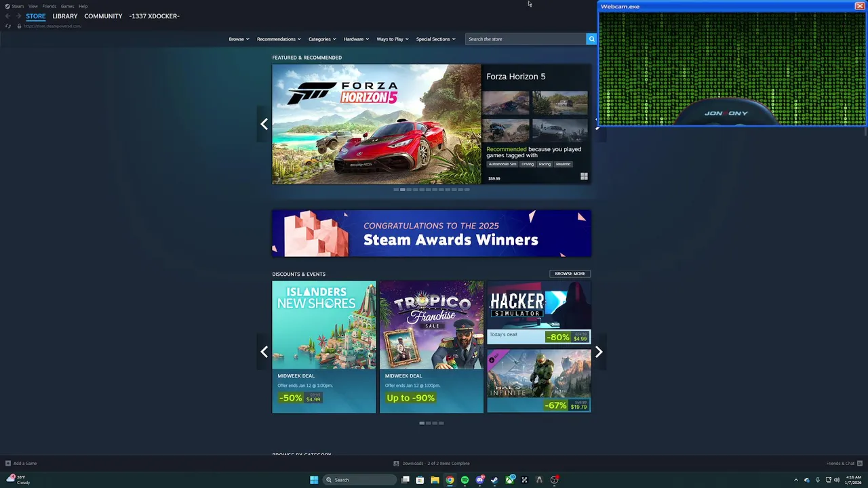Click Downloads 2 of 2 Items Complete
868x488 pixels.
coord(436,464)
